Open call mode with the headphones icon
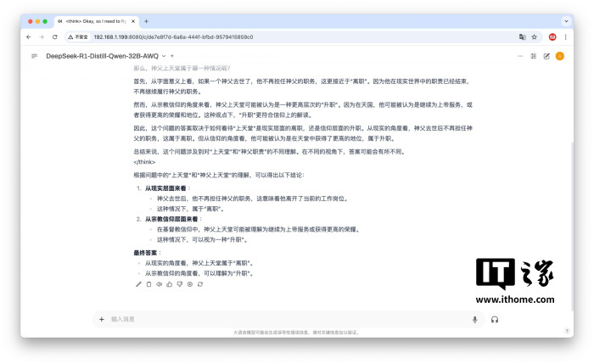This screenshot has height=364, width=594. (494, 319)
